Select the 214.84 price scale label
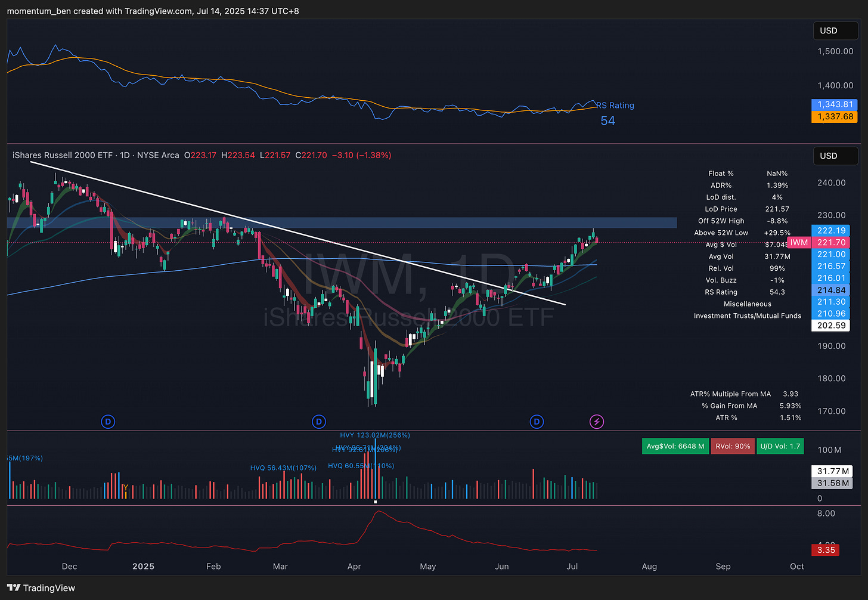Viewport: 868px width, 600px height. click(x=831, y=290)
